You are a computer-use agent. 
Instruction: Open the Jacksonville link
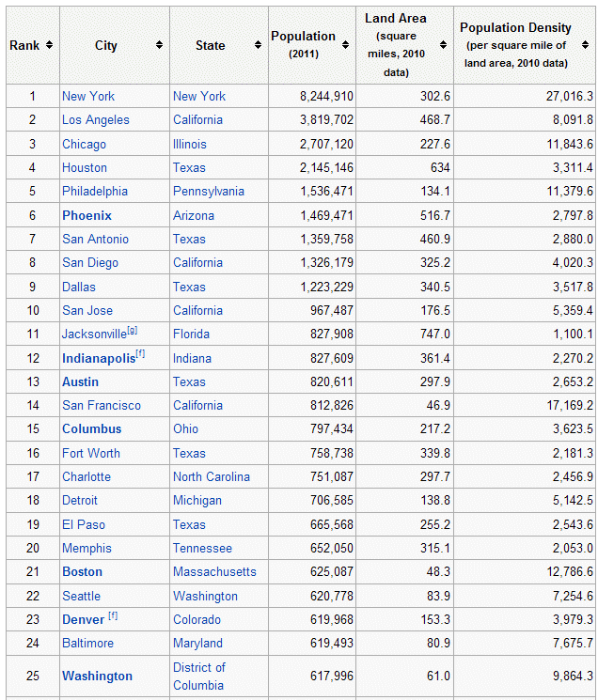click(x=94, y=334)
